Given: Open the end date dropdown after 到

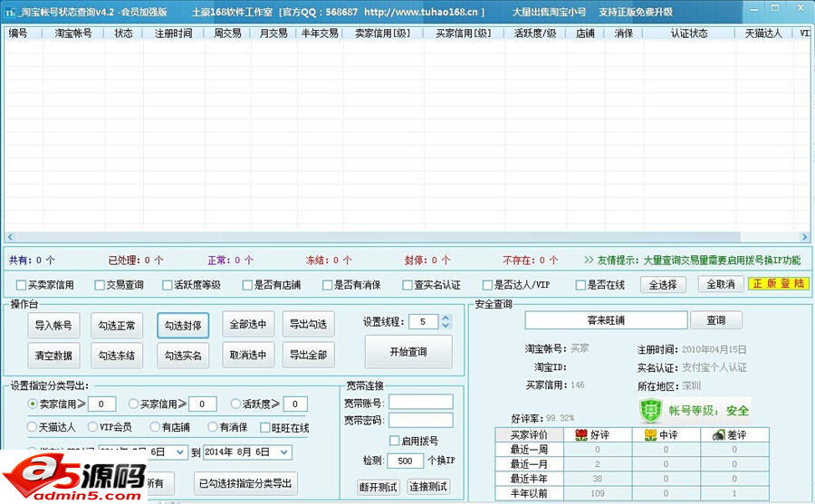Looking at the screenshot, I should coord(284,452).
